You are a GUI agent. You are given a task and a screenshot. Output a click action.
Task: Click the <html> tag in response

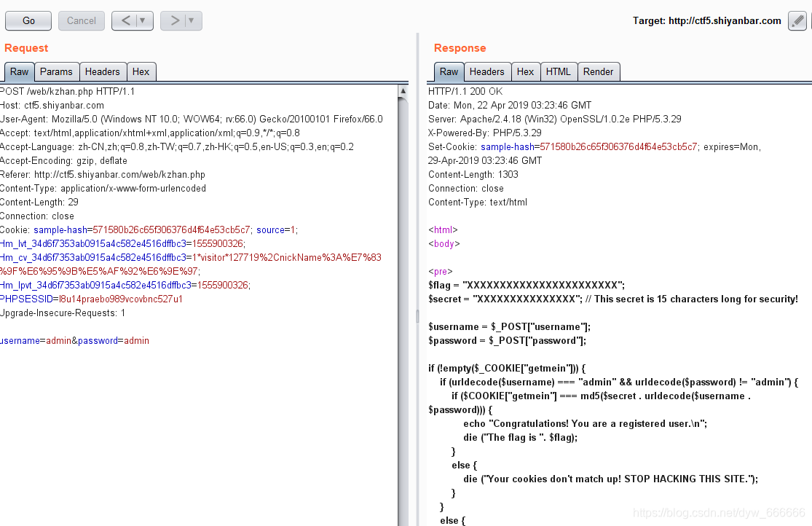coord(443,229)
